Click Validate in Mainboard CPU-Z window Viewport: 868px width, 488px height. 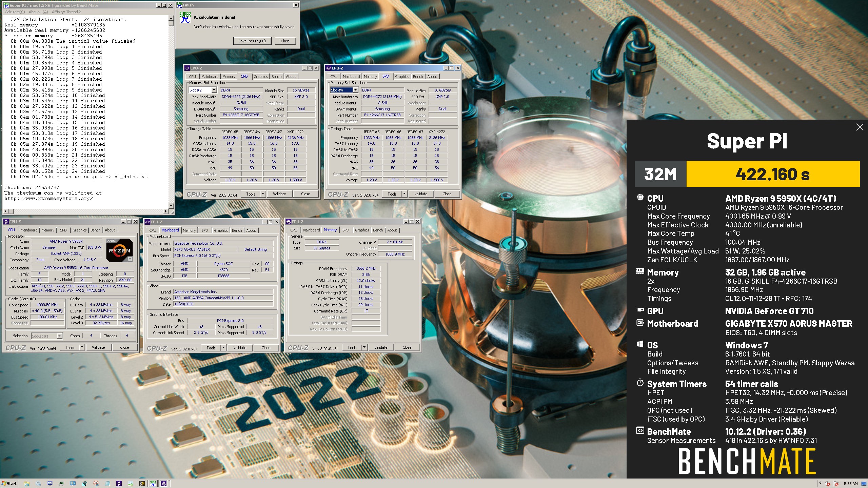[240, 347]
